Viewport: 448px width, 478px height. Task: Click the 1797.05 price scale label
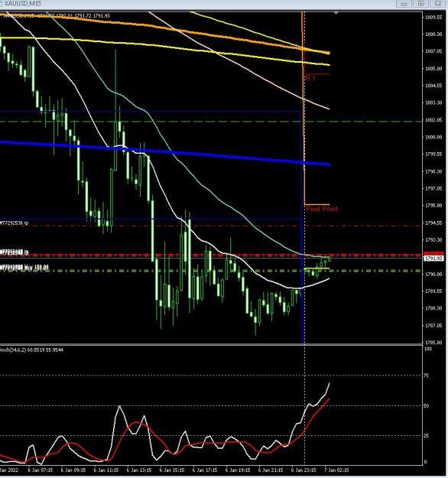point(433,189)
